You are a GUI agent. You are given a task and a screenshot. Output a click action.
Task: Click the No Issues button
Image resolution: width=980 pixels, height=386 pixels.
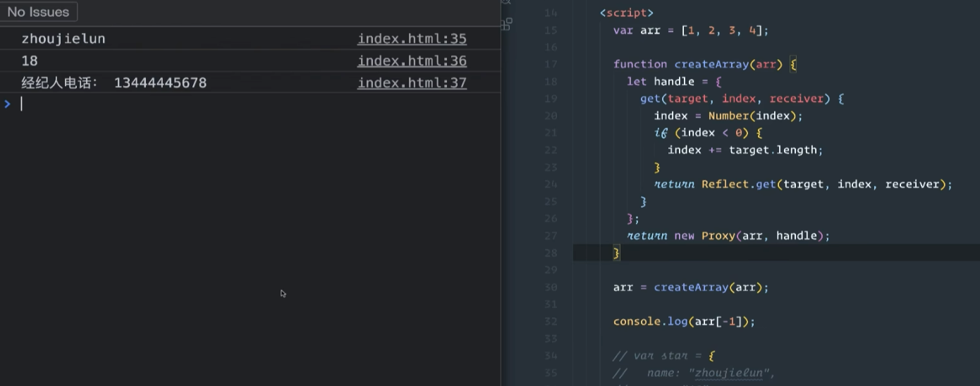tap(39, 12)
